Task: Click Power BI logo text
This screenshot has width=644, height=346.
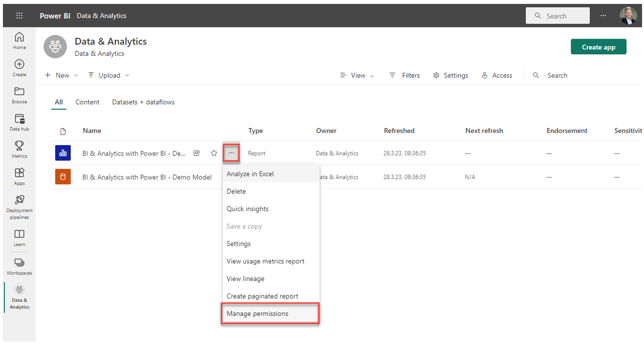Action: [x=55, y=16]
